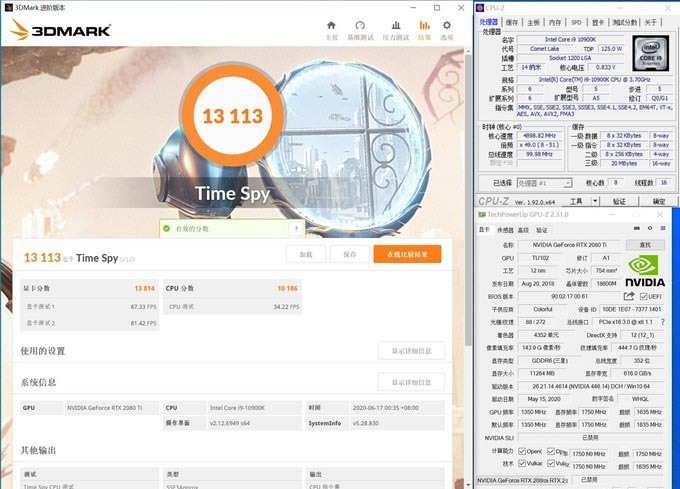This screenshot has width=680, height=489.
Task: Switch to CPU-Z 内存 tab
Action: point(555,23)
